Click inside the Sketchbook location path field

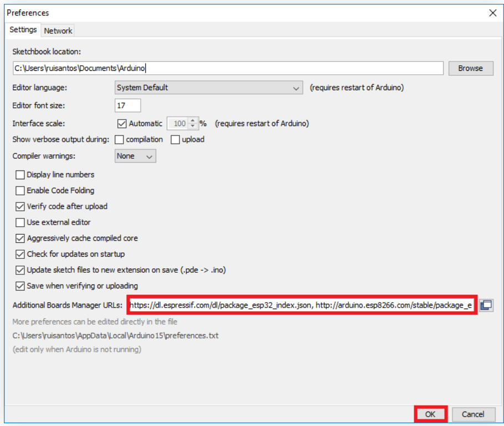tap(228, 68)
